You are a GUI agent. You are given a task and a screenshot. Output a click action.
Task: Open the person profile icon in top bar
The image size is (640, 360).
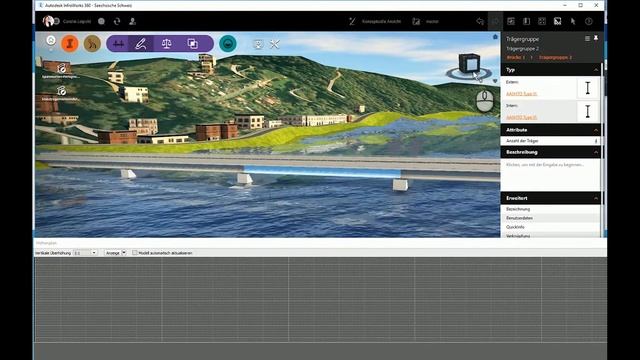click(132, 21)
